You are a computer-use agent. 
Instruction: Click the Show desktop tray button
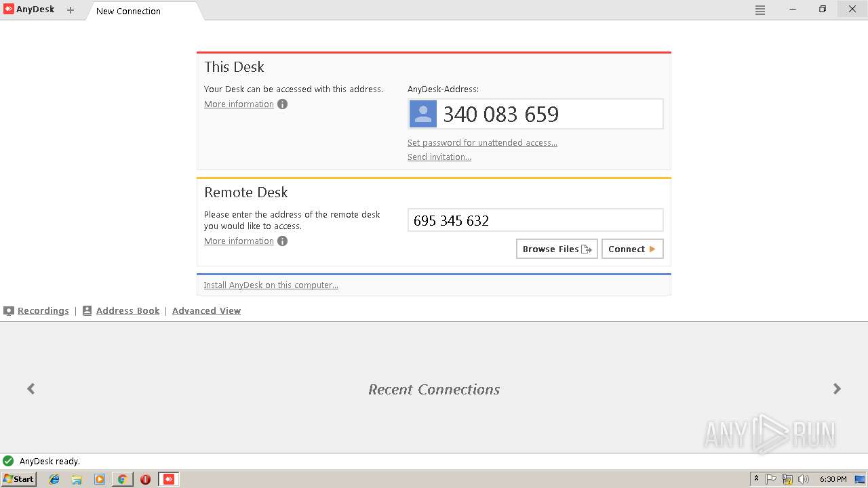click(860, 479)
